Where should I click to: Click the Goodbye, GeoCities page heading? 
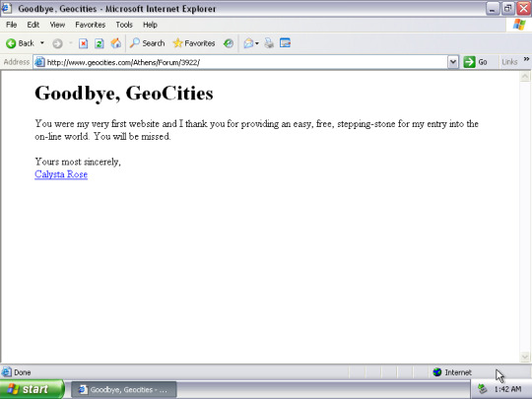coord(124,93)
